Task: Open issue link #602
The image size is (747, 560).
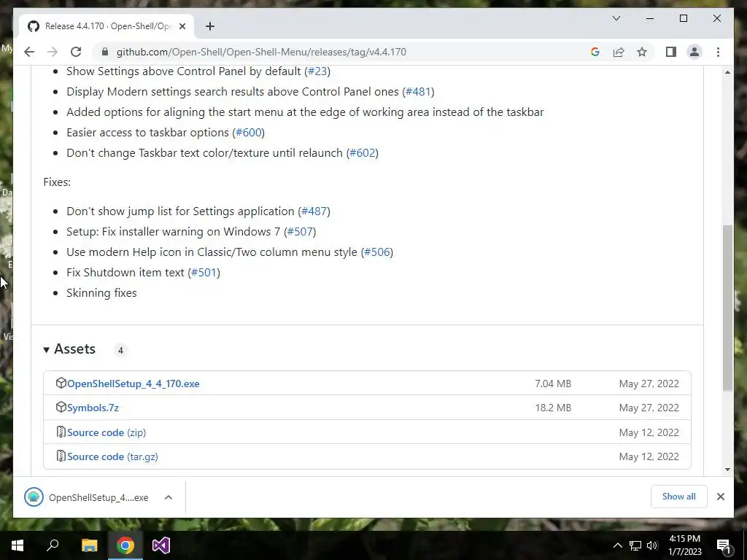Action: [x=363, y=153]
